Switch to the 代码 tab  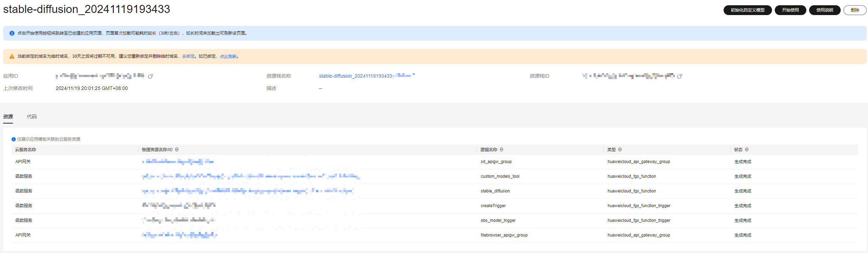[x=32, y=117]
